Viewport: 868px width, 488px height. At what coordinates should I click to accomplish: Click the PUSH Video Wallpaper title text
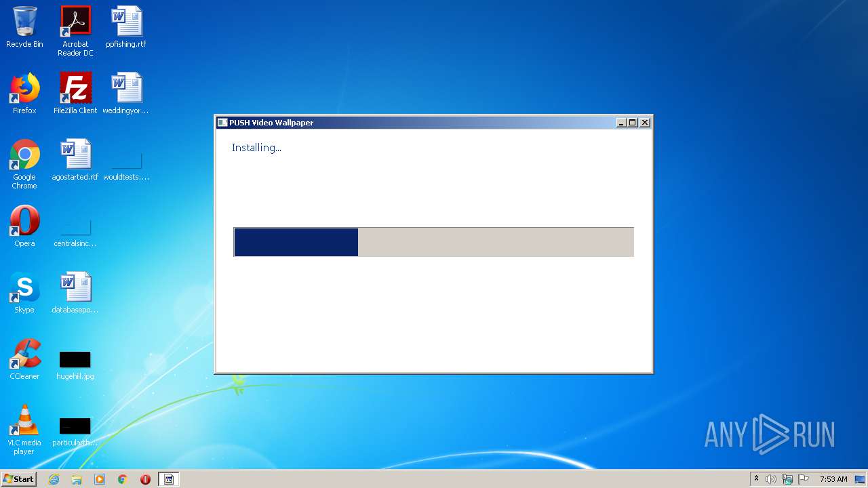pos(271,123)
